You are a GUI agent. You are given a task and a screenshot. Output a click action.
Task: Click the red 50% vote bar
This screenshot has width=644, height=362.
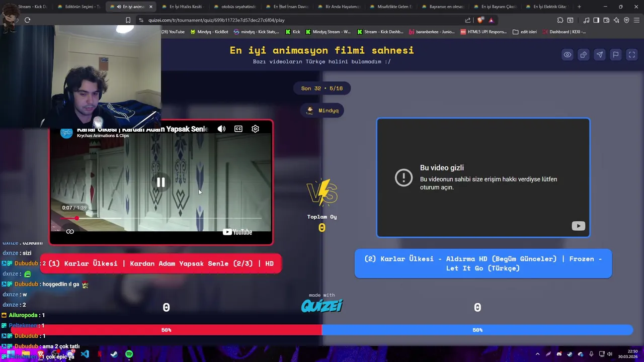point(166,330)
